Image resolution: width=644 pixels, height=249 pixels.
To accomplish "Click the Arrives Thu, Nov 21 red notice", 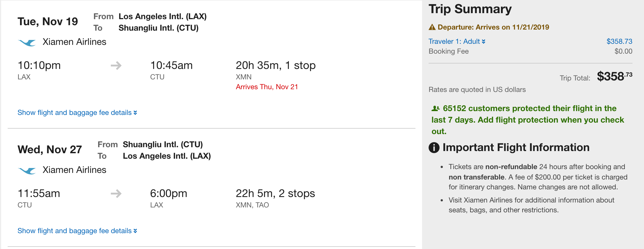I will coord(267,87).
